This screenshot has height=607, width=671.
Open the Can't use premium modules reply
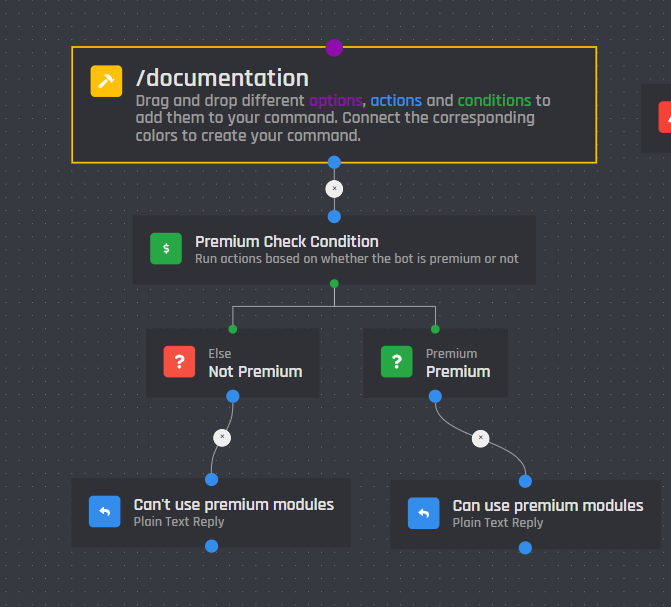tap(234, 505)
